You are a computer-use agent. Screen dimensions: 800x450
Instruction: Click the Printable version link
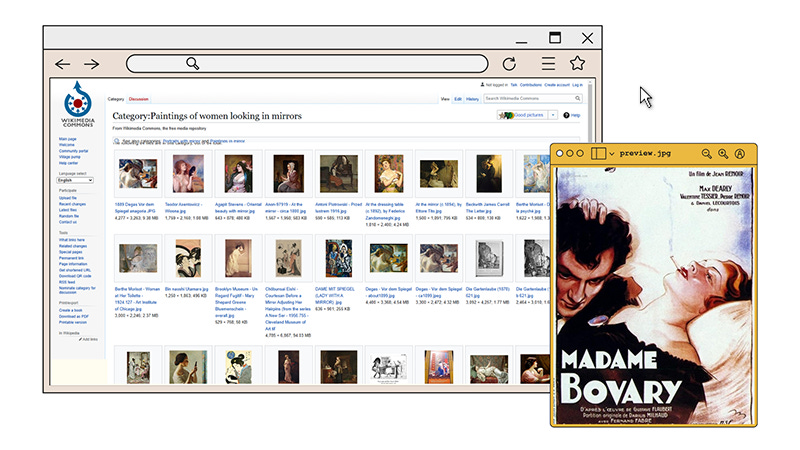pos(73,322)
